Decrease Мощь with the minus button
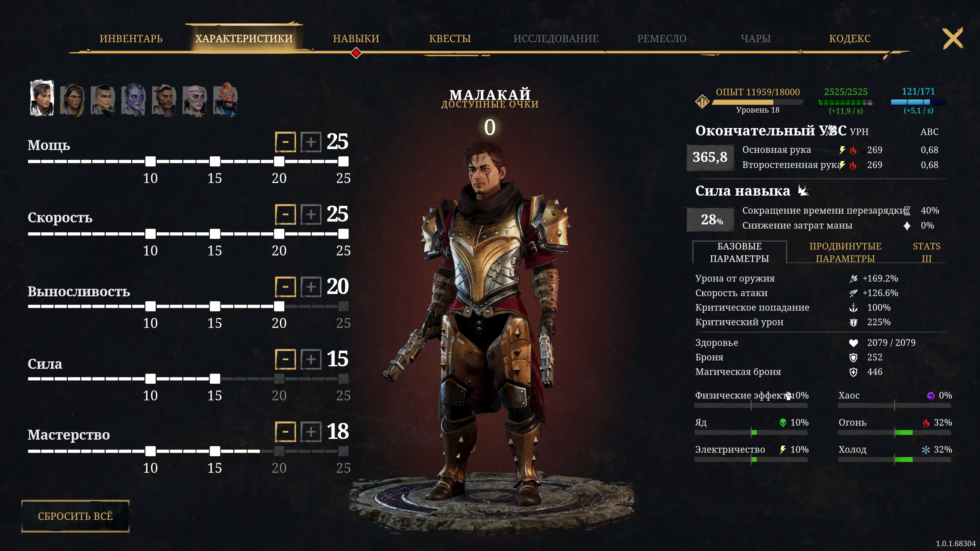The image size is (980, 551). [x=285, y=142]
